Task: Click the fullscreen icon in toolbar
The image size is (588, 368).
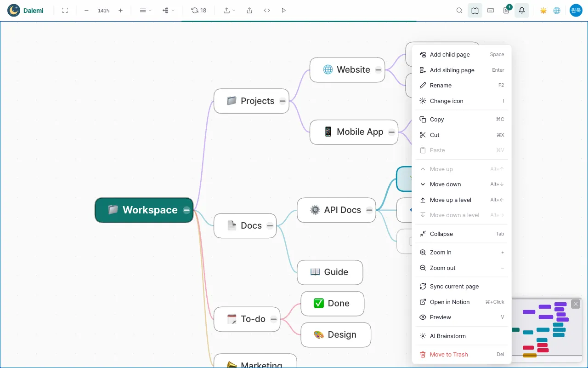Action: coord(65,10)
